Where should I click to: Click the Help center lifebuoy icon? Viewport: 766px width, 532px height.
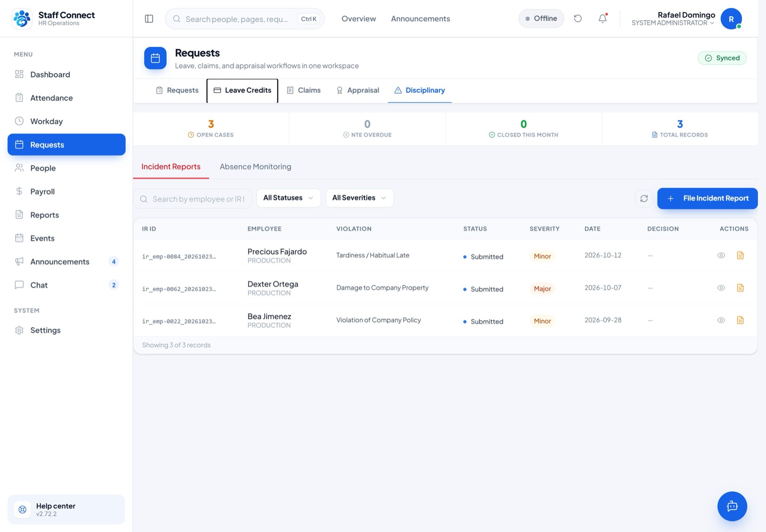pyautogui.click(x=23, y=509)
